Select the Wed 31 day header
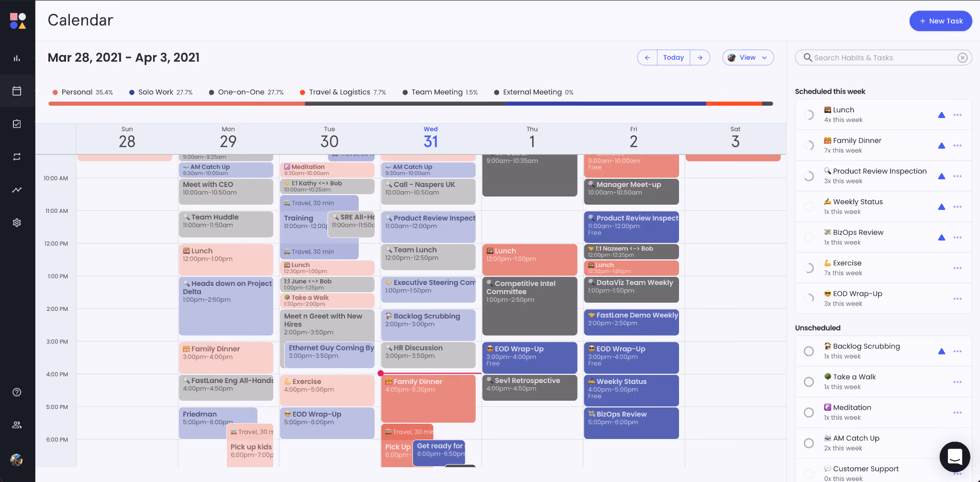The height and width of the screenshot is (482, 980). click(431, 138)
